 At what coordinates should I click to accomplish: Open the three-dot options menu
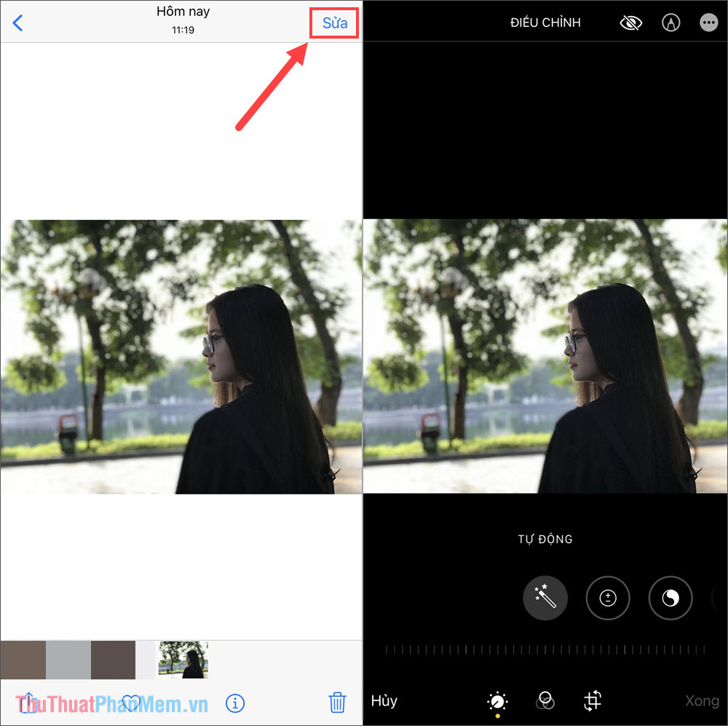pos(708,23)
